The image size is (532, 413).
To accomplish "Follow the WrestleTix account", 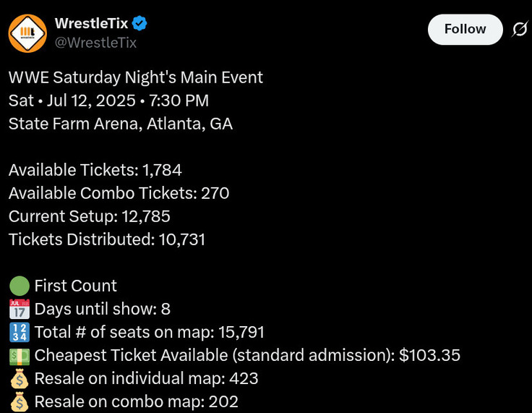I will point(465,29).
